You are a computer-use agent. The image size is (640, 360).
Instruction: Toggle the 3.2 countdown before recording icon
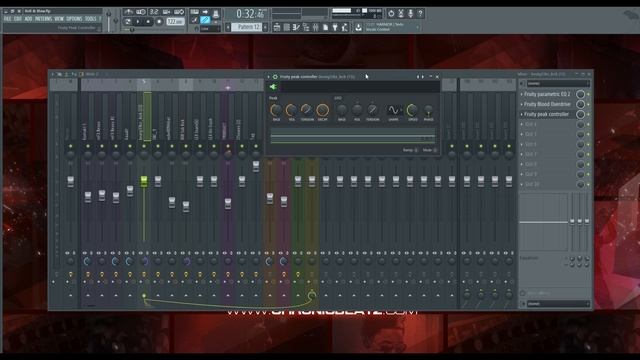point(154,12)
